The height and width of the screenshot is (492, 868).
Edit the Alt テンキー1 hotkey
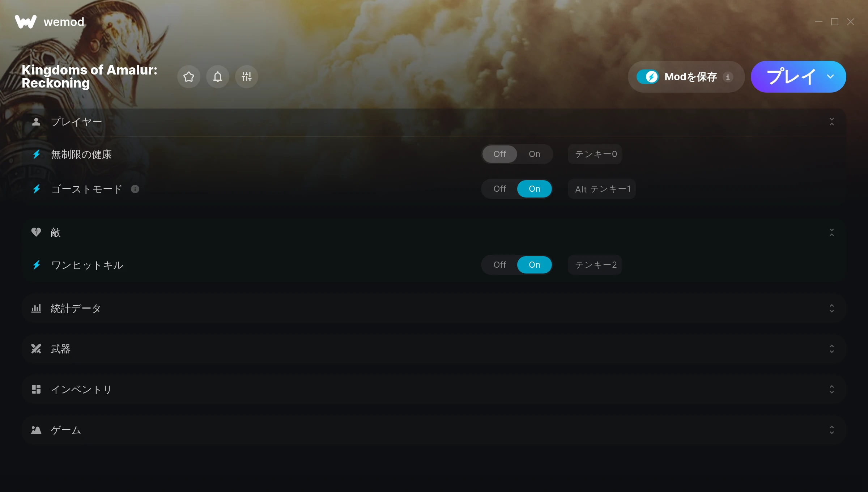(x=602, y=189)
